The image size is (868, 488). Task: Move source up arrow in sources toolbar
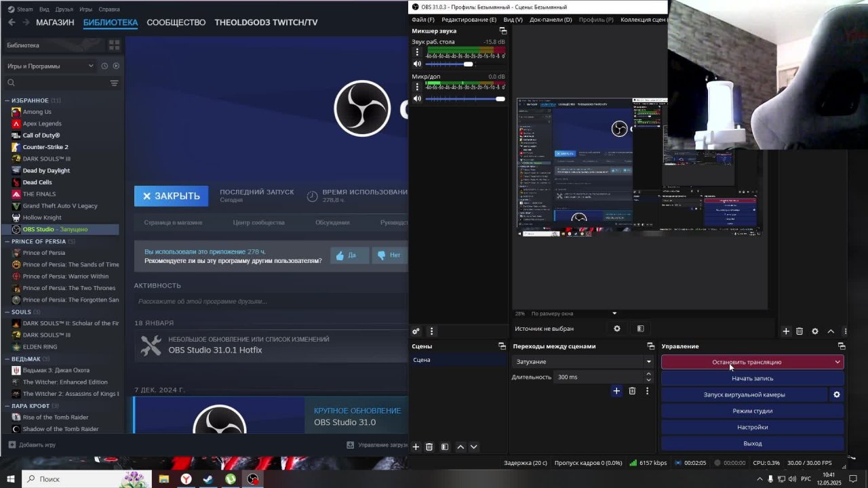[831, 331]
